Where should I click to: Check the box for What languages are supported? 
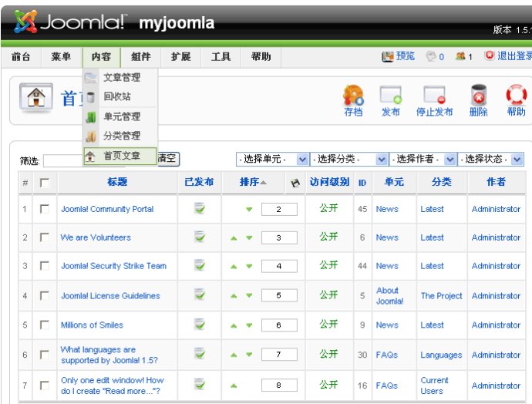[45, 355]
